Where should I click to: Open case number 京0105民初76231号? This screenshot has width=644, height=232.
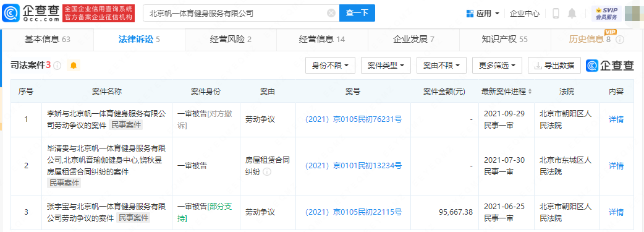click(353, 119)
